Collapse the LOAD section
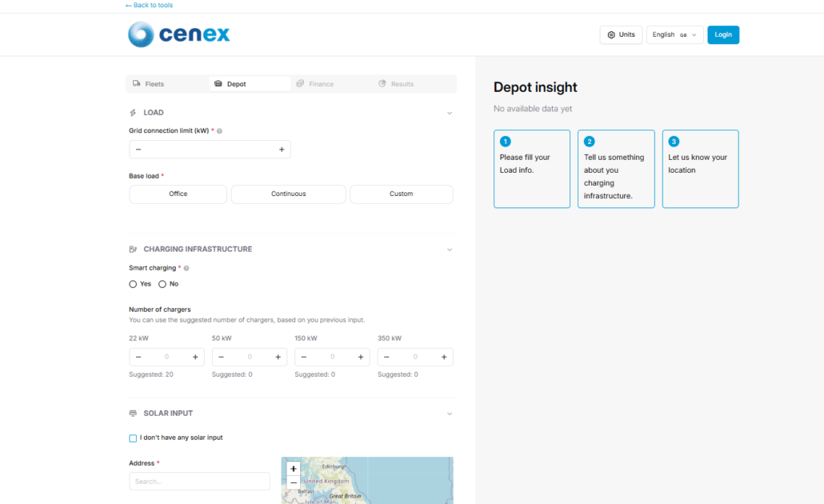This screenshot has height=504, width=824. coord(450,113)
